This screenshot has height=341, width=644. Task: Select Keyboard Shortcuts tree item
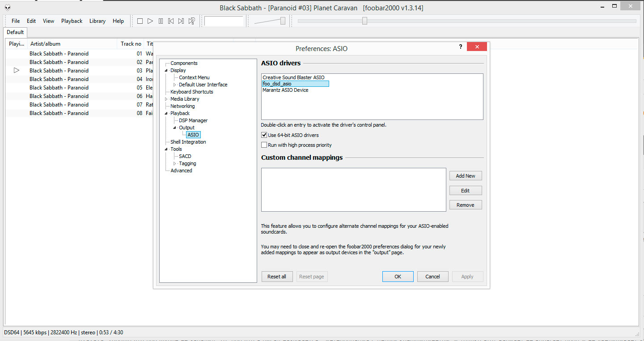click(x=192, y=92)
